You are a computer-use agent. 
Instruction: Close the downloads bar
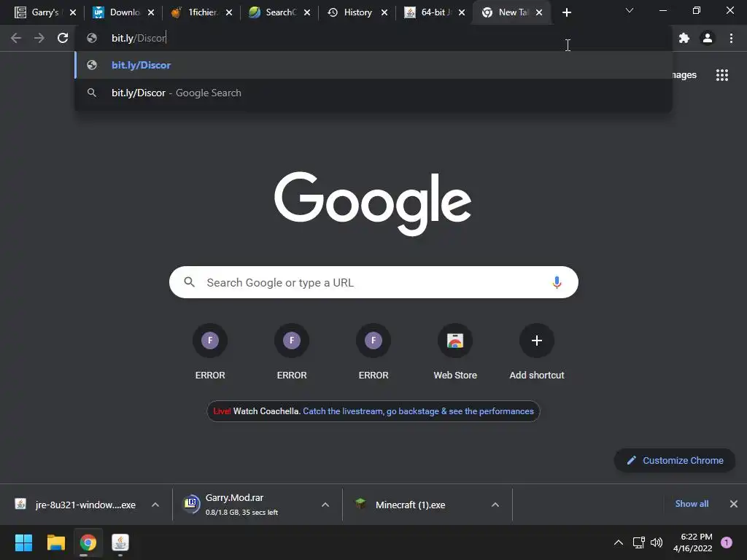tap(734, 504)
